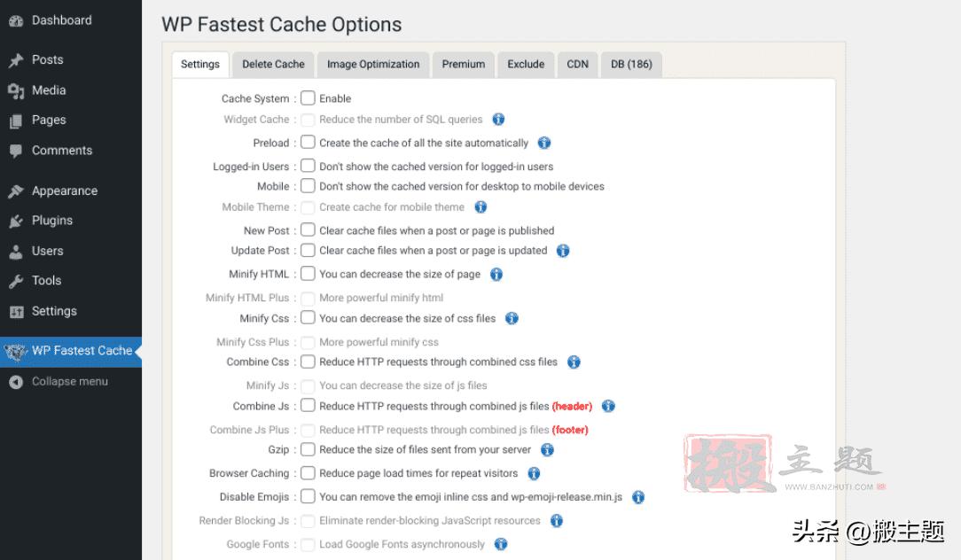The width and height of the screenshot is (961, 560).
Task: Tick the Logged-in Users checkbox
Action: [x=308, y=166]
